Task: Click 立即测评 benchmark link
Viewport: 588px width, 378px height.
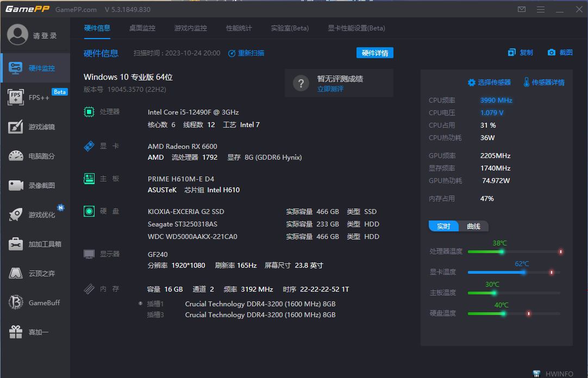Action: click(x=330, y=89)
